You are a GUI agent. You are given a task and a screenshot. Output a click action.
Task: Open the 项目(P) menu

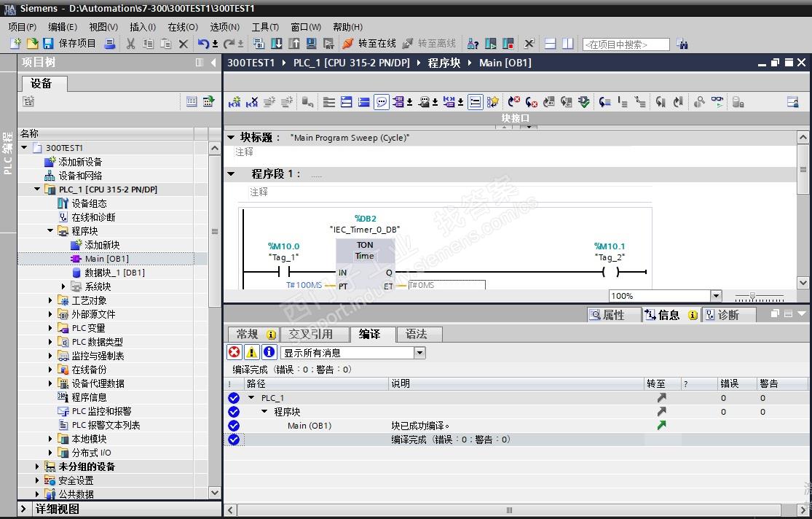click(x=22, y=27)
